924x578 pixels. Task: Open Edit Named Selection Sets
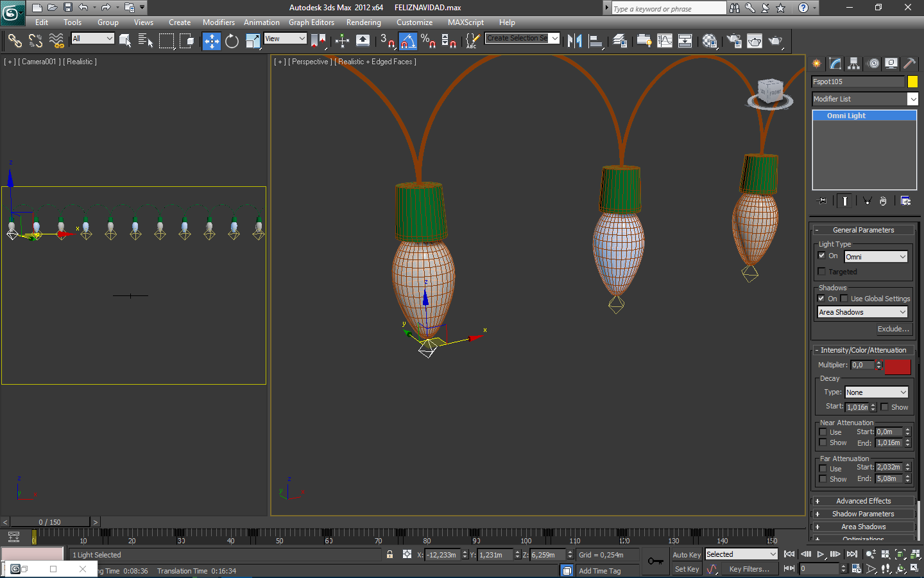pos(472,41)
